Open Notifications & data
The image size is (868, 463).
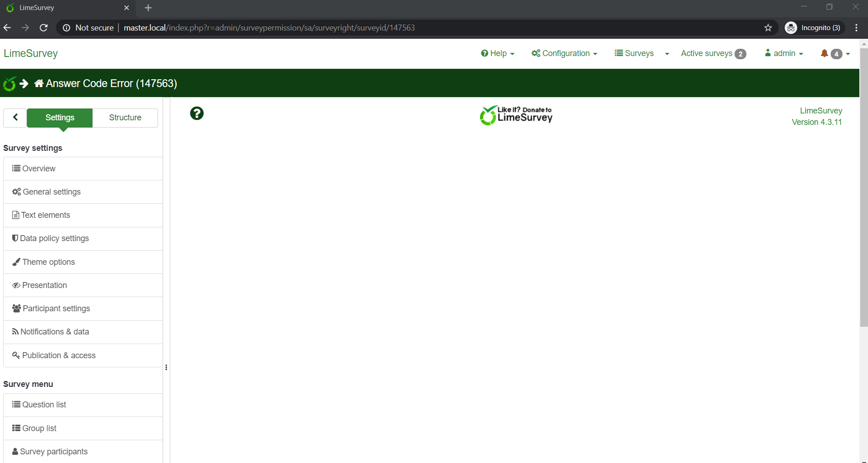tap(83, 332)
